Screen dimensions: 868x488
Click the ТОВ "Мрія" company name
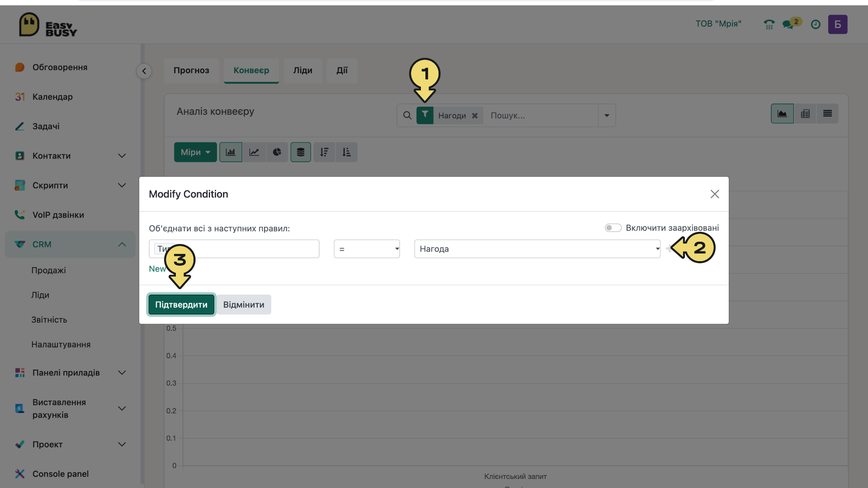(718, 23)
